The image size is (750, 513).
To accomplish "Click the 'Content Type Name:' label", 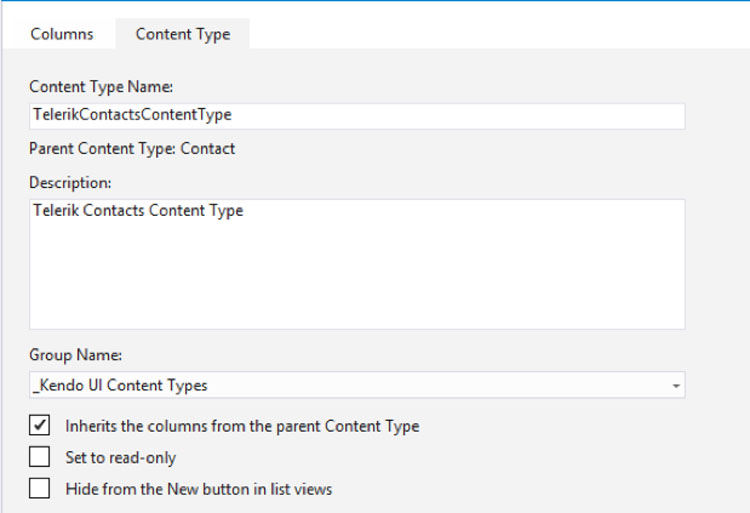I will pyautogui.click(x=101, y=87).
